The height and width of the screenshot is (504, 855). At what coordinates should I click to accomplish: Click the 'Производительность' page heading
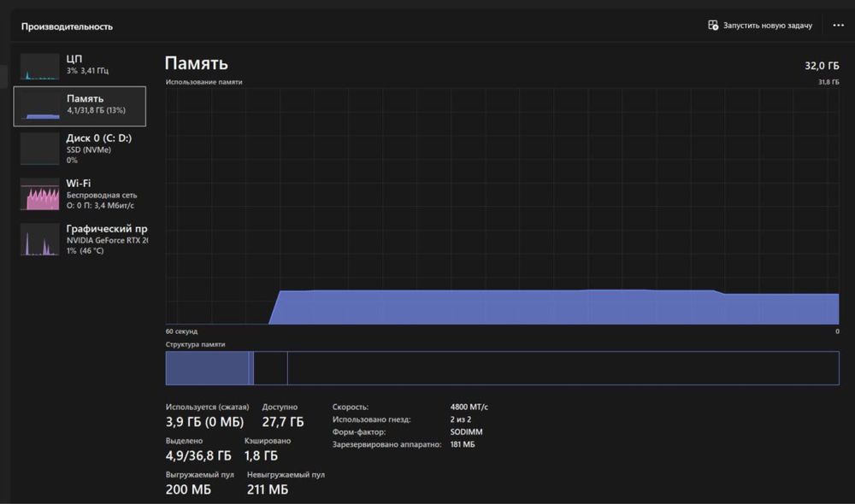(67, 26)
